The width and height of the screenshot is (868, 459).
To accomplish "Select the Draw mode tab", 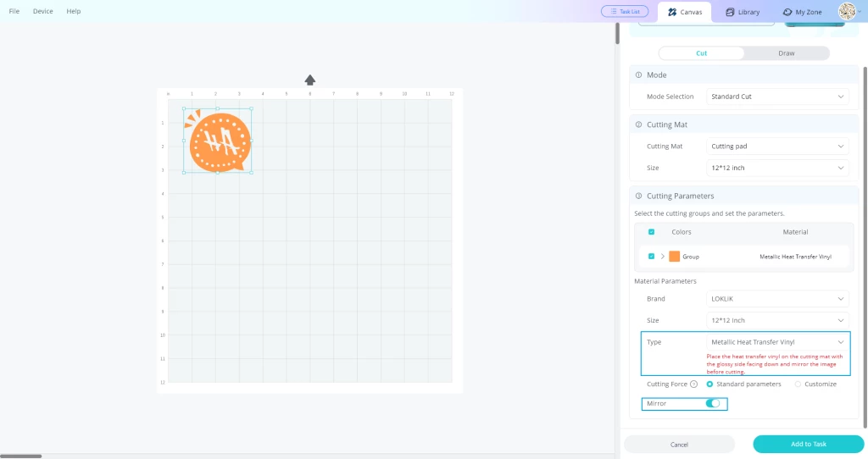I will [786, 53].
